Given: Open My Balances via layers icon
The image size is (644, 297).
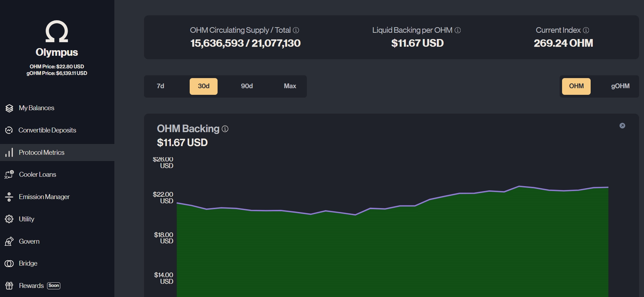Looking at the screenshot, I should coord(9,108).
